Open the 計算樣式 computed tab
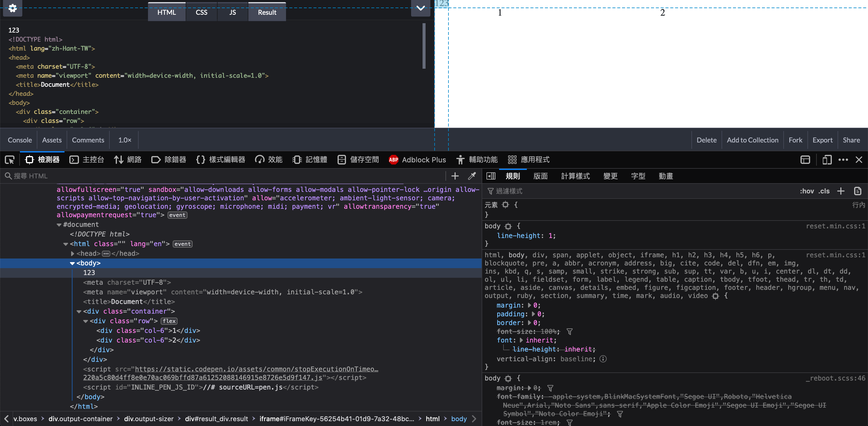 click(575, 176)
